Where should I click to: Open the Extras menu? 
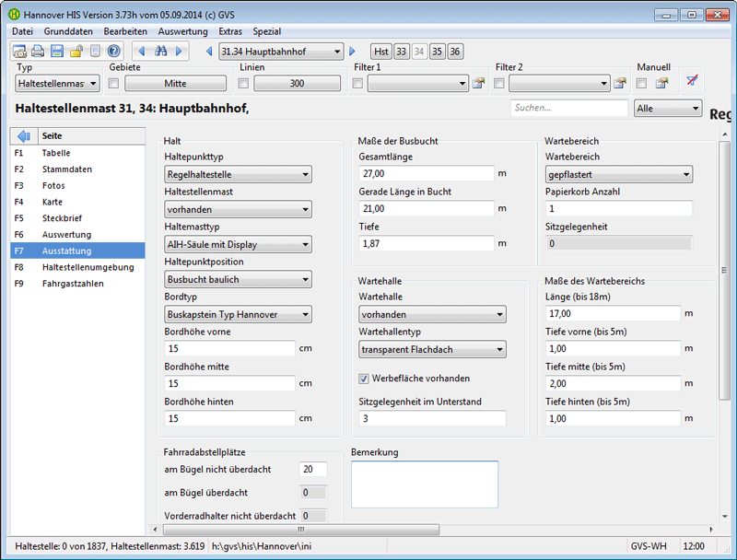tap(230, 31)
